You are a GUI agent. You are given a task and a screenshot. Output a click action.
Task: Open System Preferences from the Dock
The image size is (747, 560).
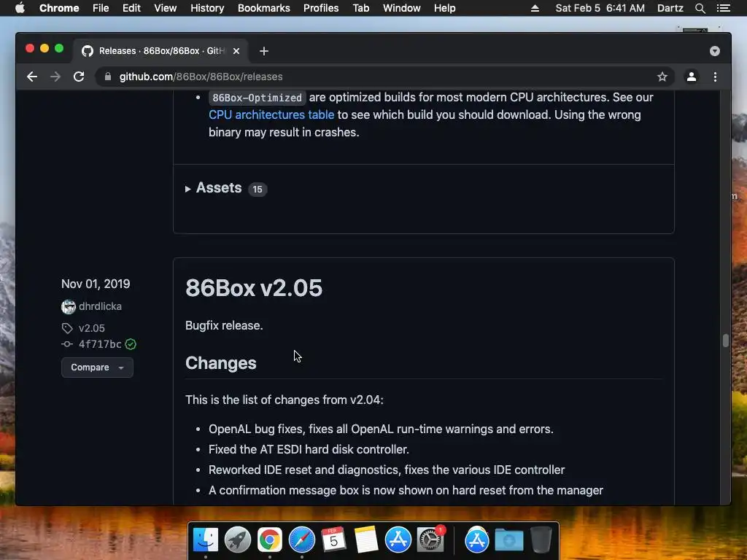point(430,540)
